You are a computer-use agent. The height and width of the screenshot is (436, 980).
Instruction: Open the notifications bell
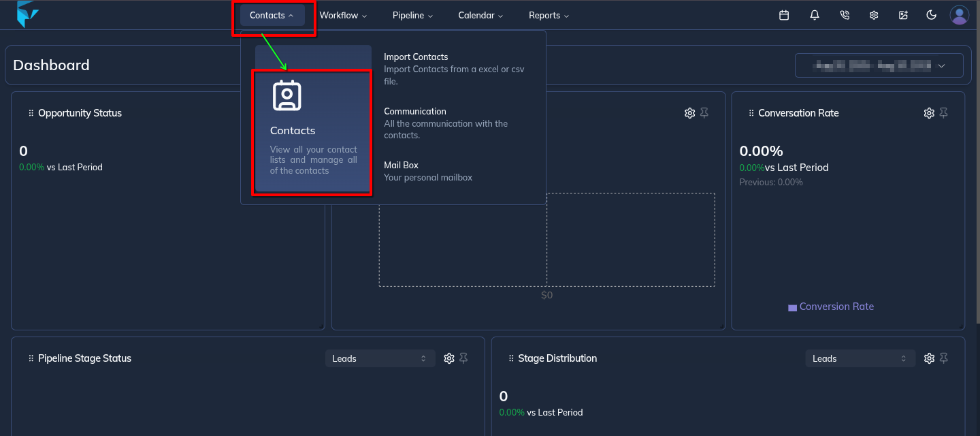click(815, 15)
